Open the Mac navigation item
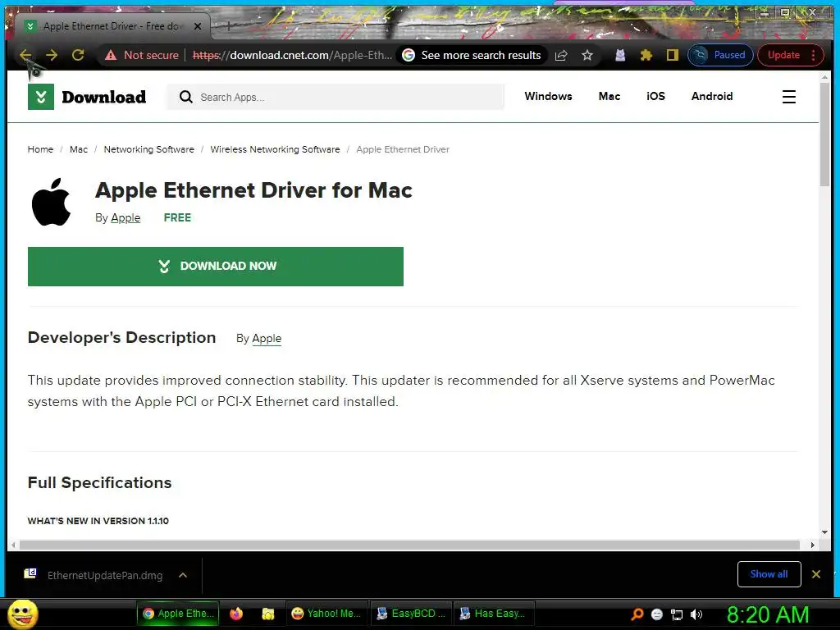This screenshot has width=840, height=630. (609, 97)
